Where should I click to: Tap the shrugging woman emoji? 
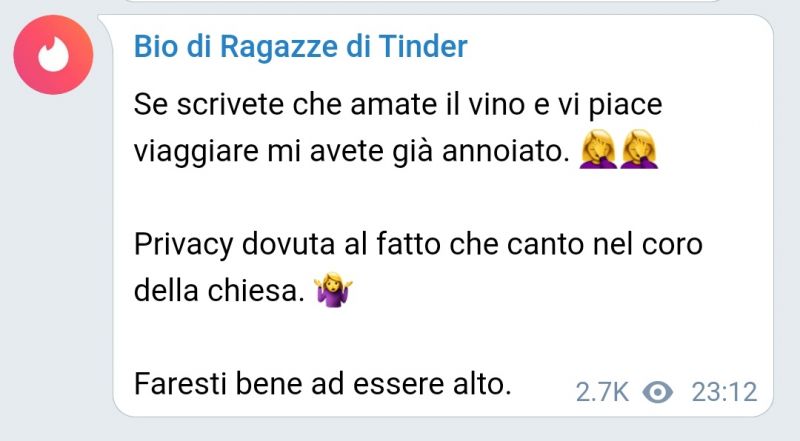(x=333, y=289)
